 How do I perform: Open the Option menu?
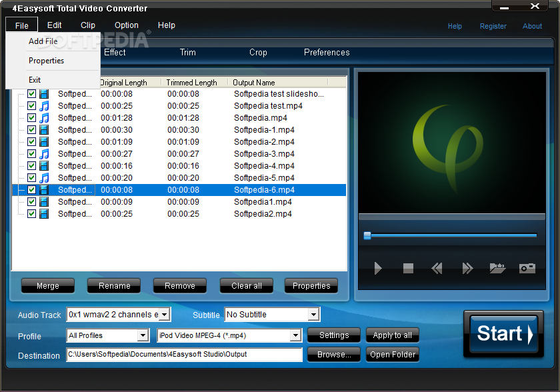coord(127,25)
